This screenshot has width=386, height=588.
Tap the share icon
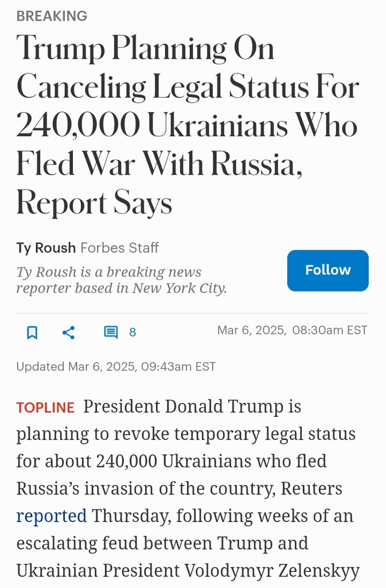click(x=69, y=332)
